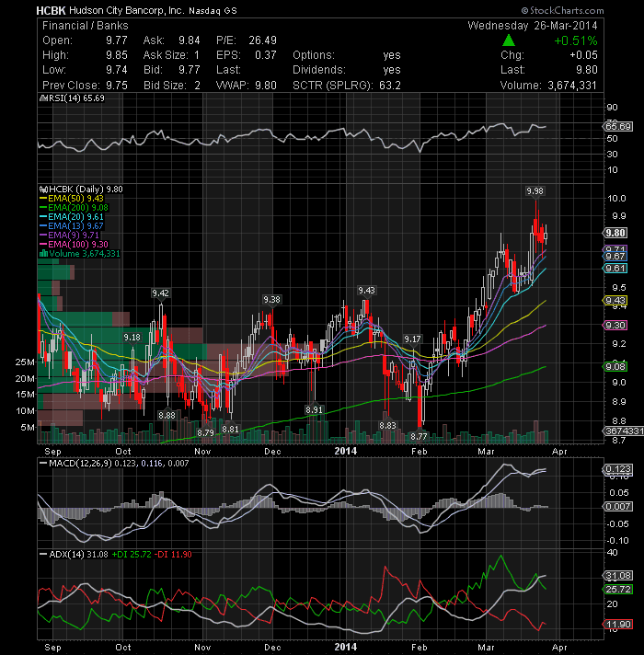
Task: Click the Wednesday 26-Mar-2014 date
Action: pyautogui.click(x=533, y=26)
